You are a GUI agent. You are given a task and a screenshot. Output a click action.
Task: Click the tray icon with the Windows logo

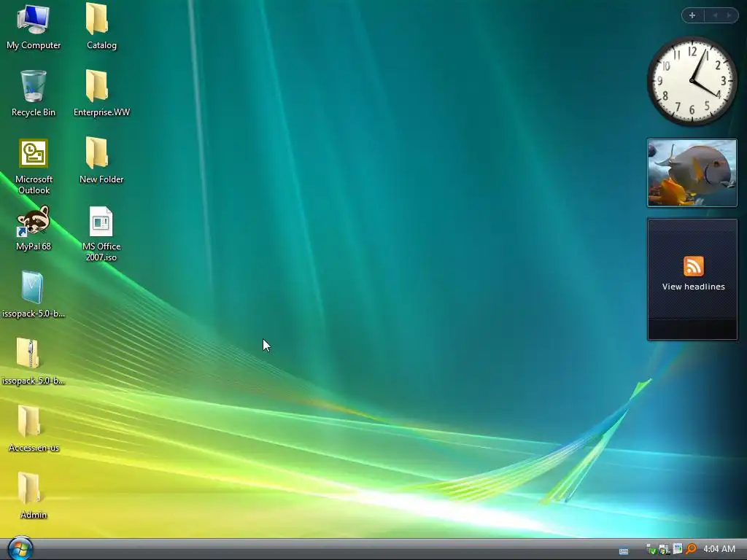(x=664, y=550)
